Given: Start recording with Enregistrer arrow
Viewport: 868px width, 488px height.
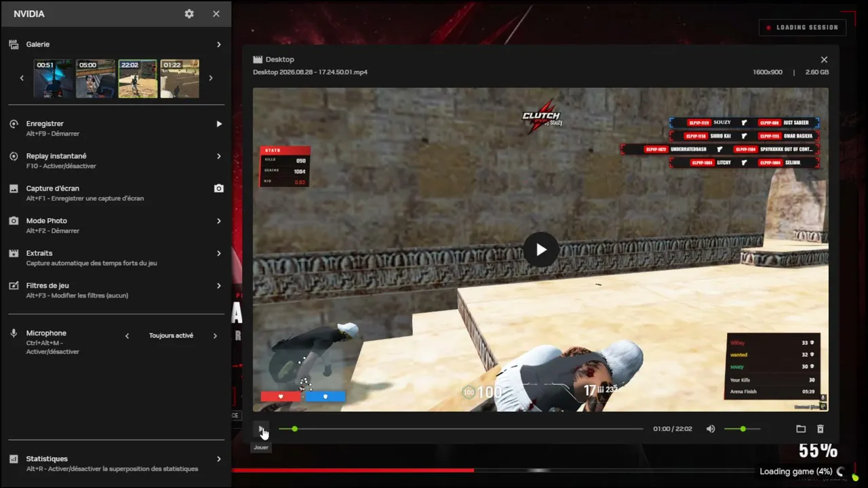Looking at the screenshot, I should point(218,124).
